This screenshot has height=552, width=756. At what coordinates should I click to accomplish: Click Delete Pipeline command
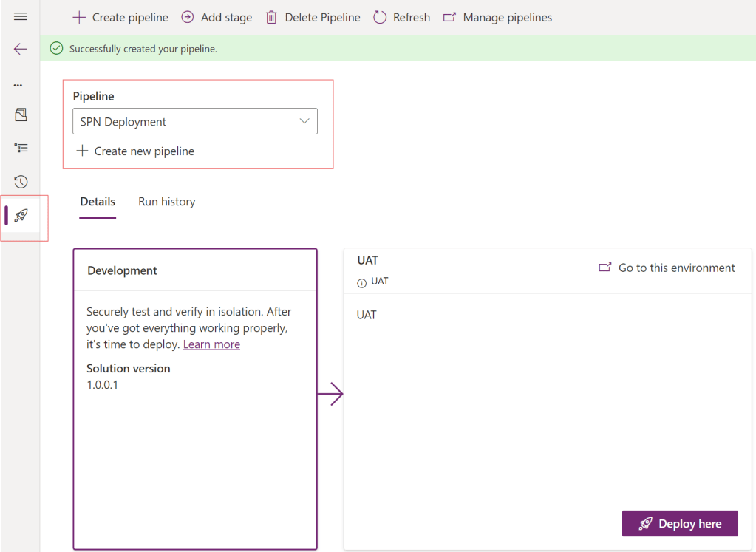pyautogui.click(x=313, y=17)
